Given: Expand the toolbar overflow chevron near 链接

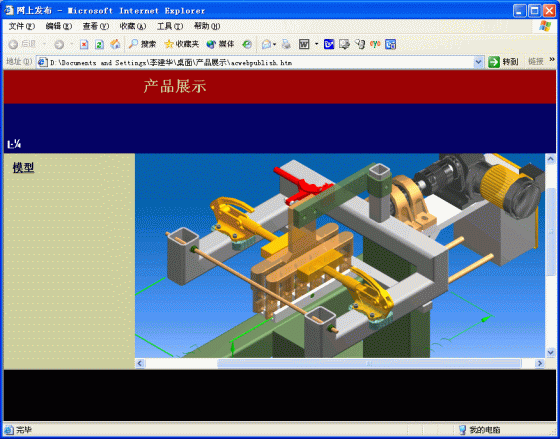Looking at the screenshot, I should click(x=552, y=59).
